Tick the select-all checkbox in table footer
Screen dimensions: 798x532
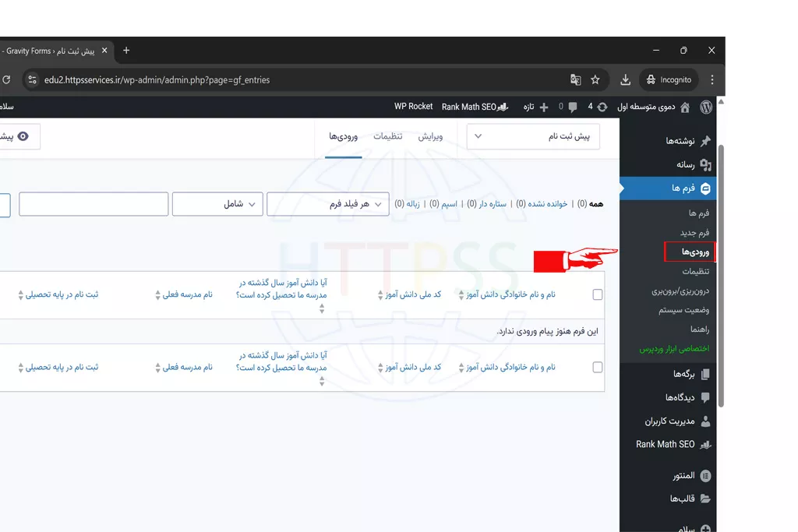pos(598,367)
